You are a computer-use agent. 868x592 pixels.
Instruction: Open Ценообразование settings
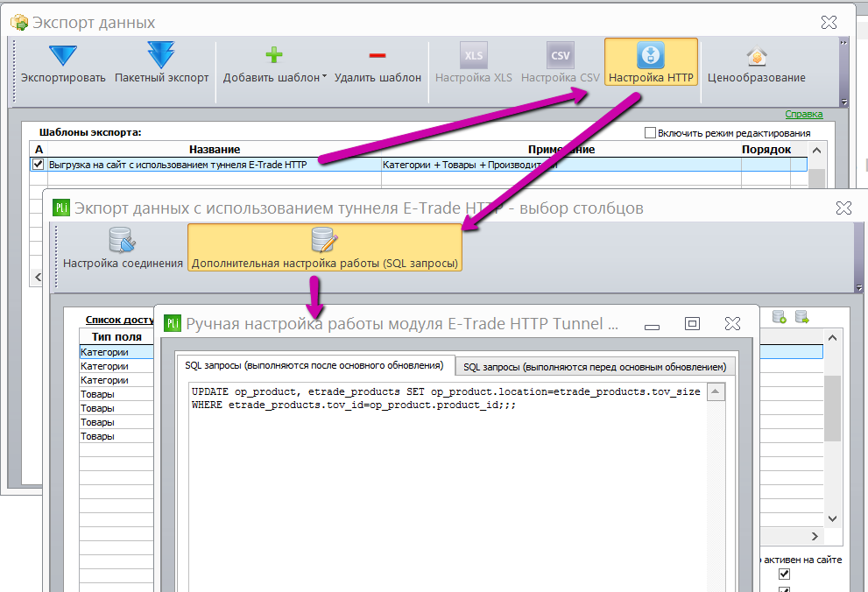tap(756, 63)
